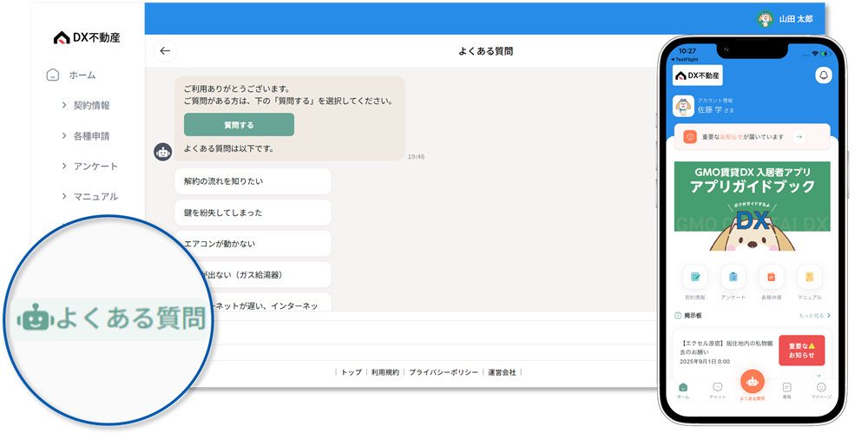Expand マニュアル sidebar section

point(89,197)
